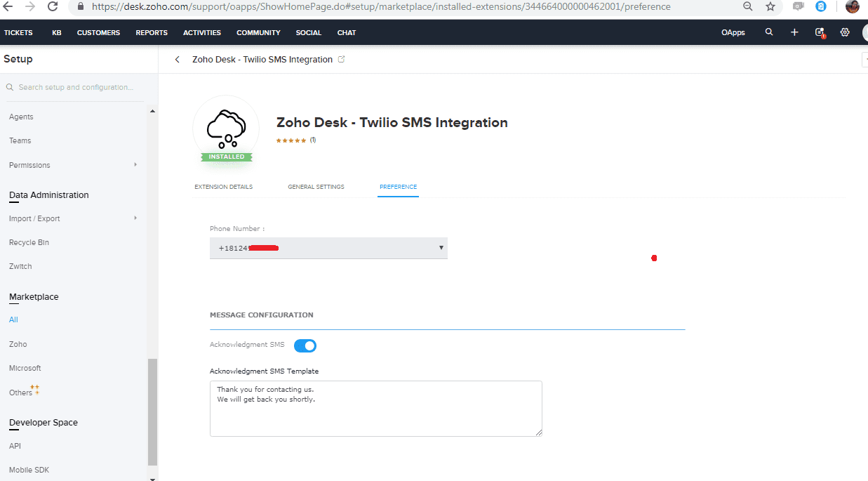868x481 pixels.
Task: Open the REPORTS module
Action: 152,33
